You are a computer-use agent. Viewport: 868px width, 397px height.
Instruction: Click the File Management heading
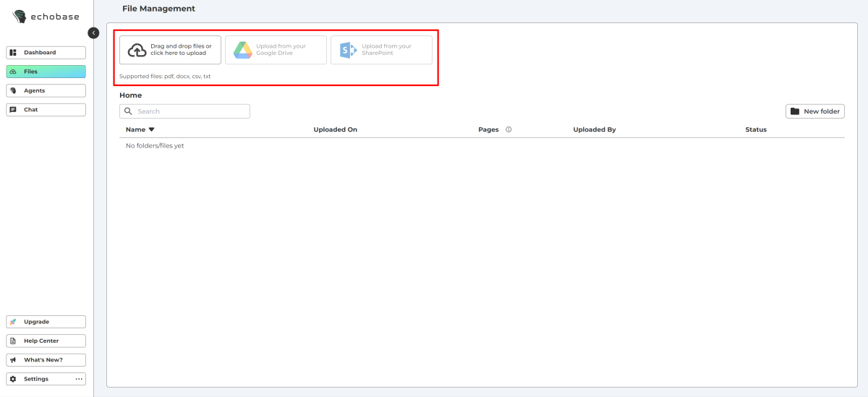(158, 9)
